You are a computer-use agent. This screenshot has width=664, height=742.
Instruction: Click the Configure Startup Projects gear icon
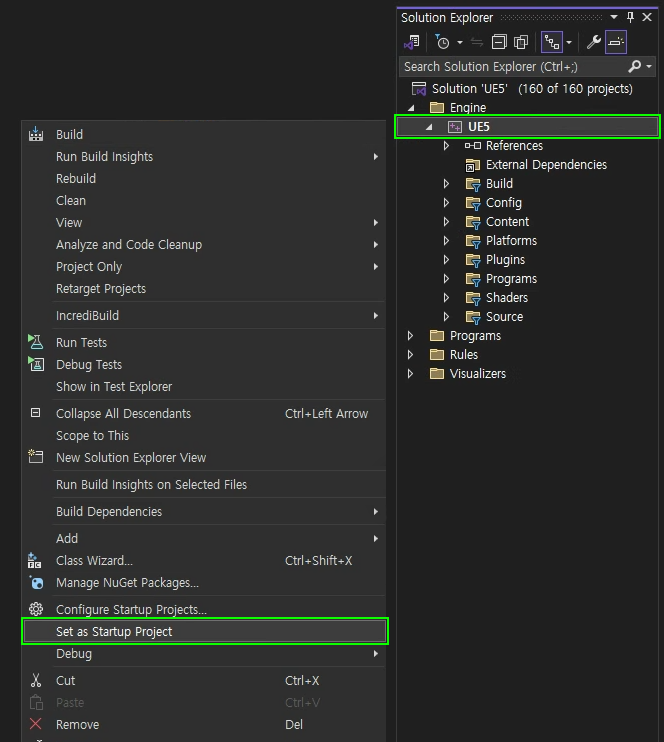point(36,610)
